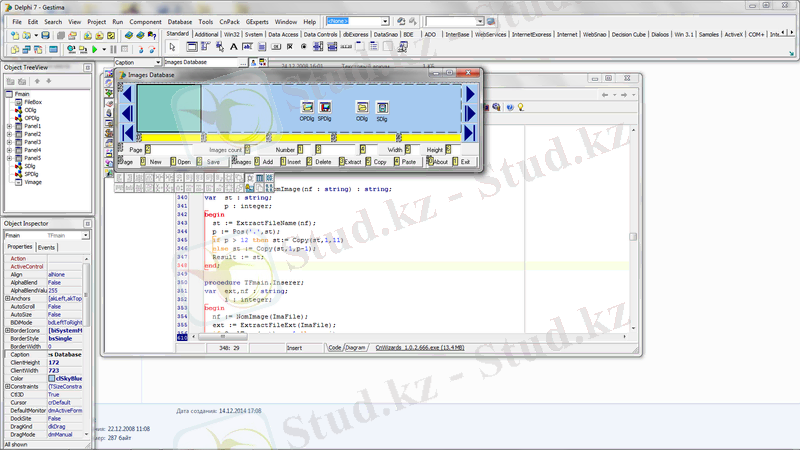The image size is (800, 450).
Task: Select the OPDlg component on the form
Action: coord(307,106)
